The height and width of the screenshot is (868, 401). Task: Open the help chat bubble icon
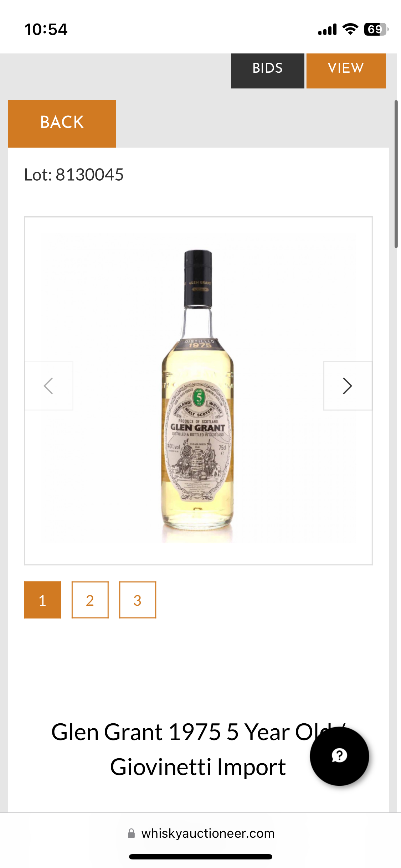(339, 756)
